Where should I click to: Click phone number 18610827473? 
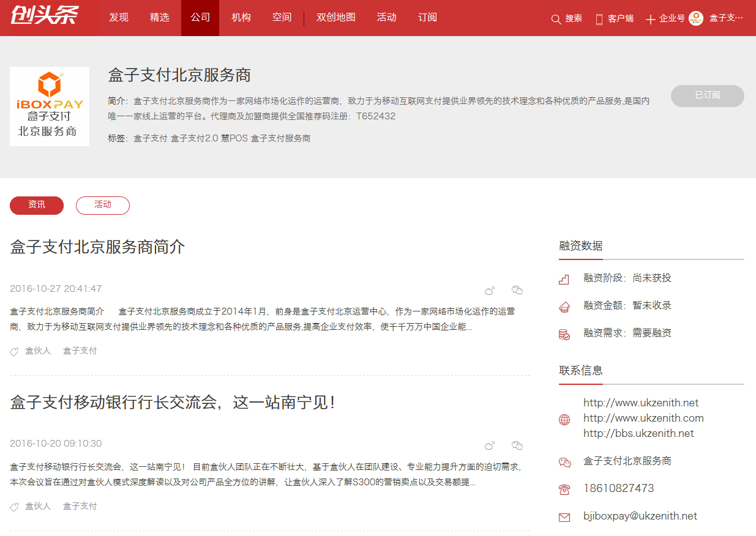pos(619,489)
